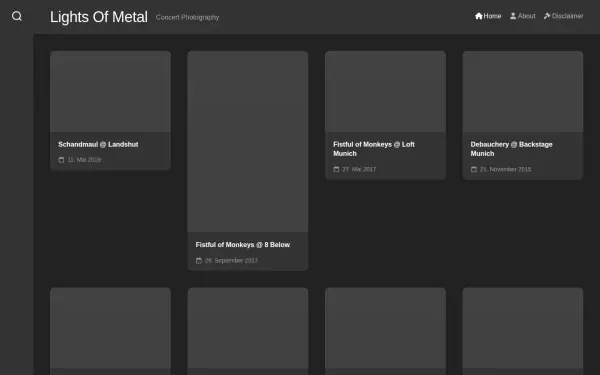The height and width of the screenshot is (375, 600).
Task: Click the About person icon
Action: click(513, 16)
